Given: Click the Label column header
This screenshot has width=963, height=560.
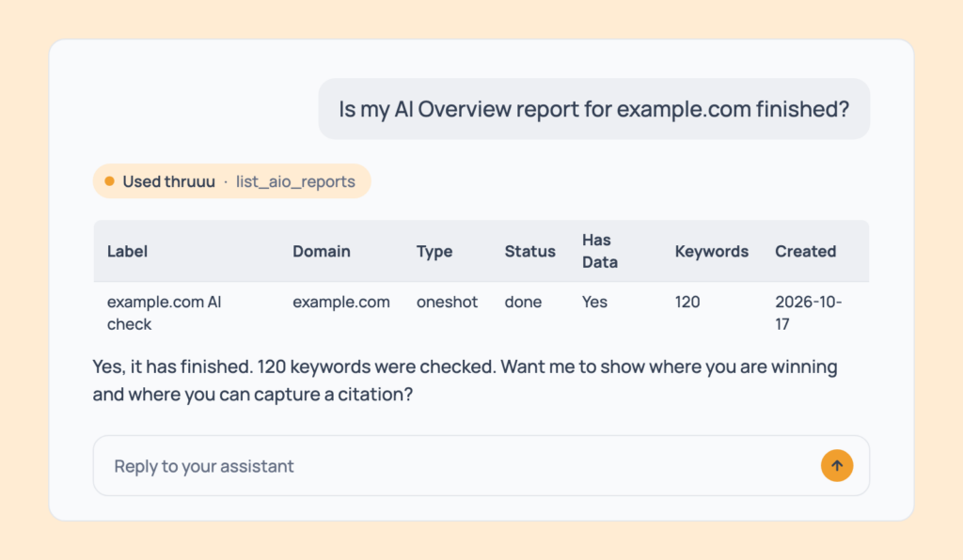Looking at the screenshot, I should pyautogui.click(x=127, y=252).
